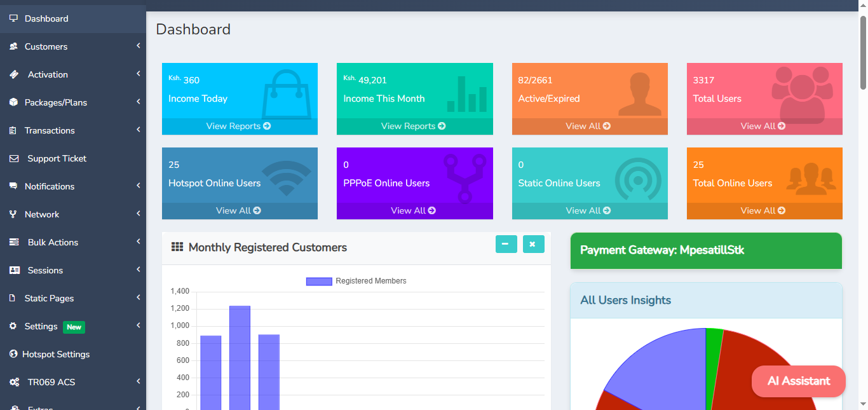The height and width of the screenshot is (410, 868).
Task: Click the person icon on Active/Expired card
Action: point(640,95)
